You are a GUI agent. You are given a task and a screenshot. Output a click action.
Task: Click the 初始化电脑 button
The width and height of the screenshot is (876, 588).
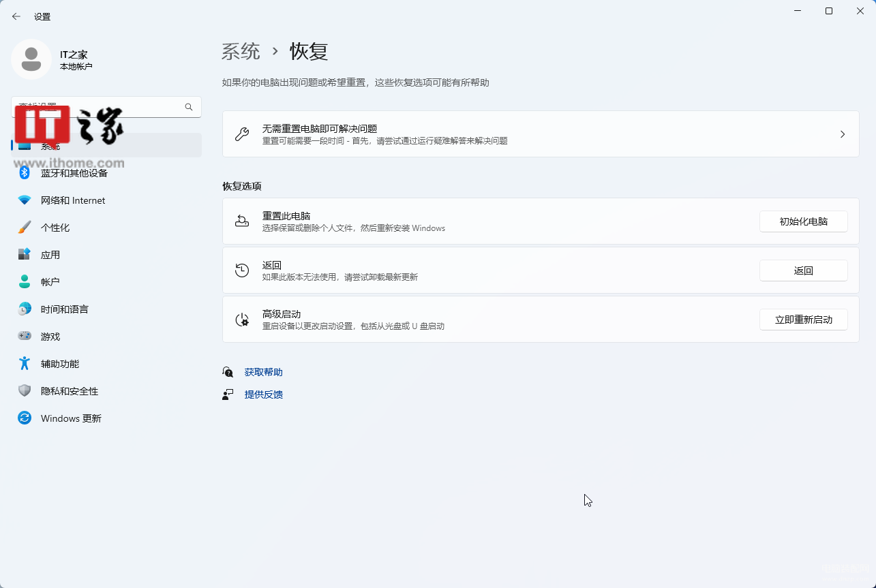(804, 221)
